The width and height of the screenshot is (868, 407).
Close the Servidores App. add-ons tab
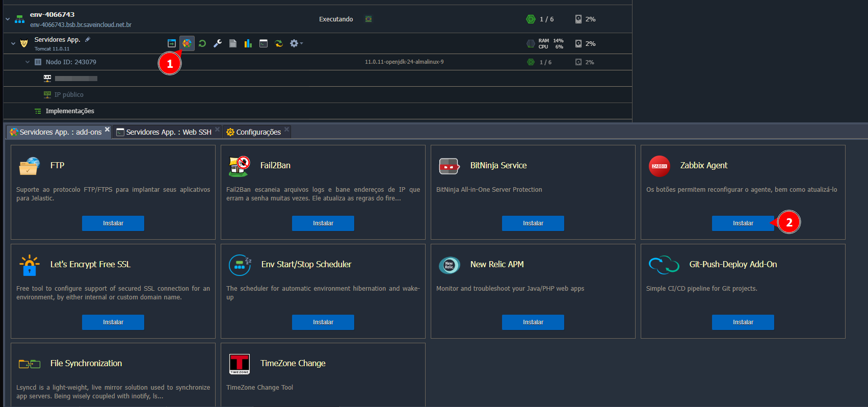(x=107, y=130)
